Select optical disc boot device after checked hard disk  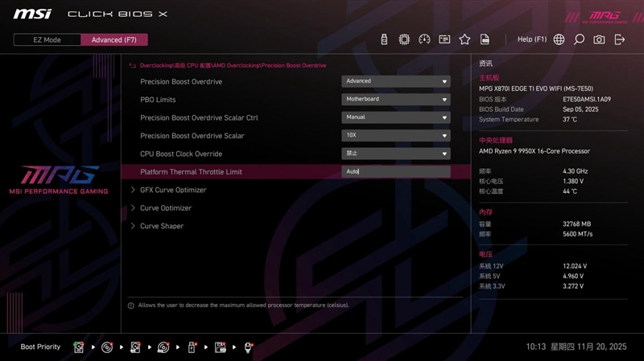click(x=107, y=347)
